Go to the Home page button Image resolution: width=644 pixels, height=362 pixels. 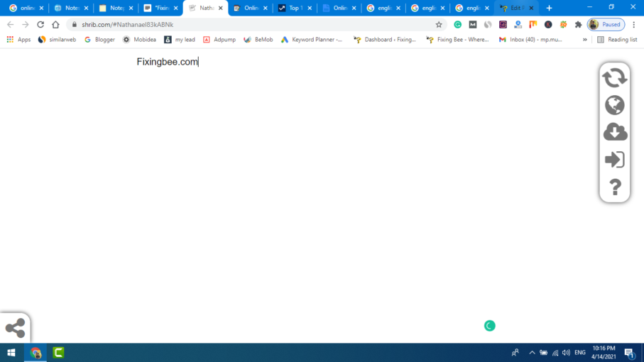55,25
